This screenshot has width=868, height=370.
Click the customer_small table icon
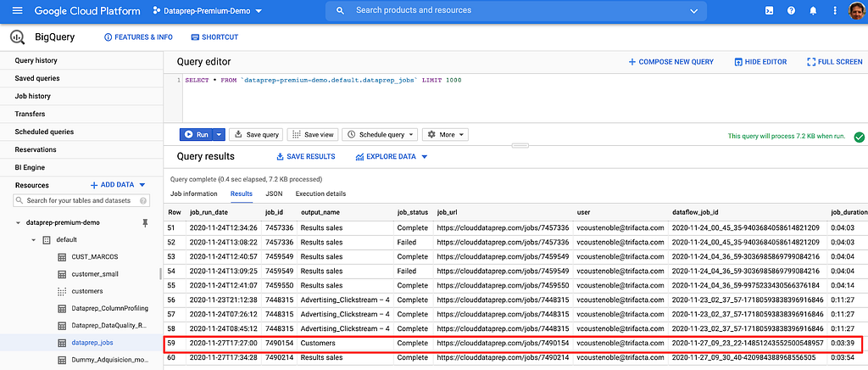pos(62,274)
